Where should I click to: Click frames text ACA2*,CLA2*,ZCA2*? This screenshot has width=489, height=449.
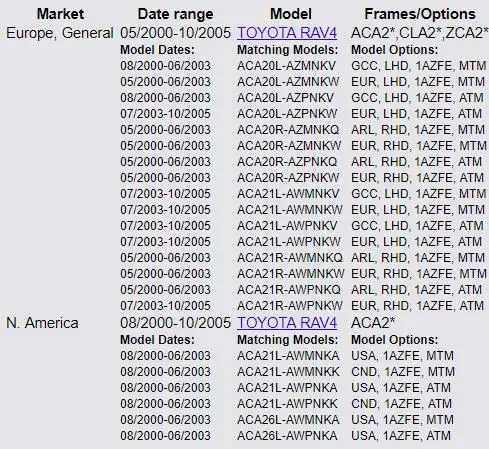tap(419, 33)
